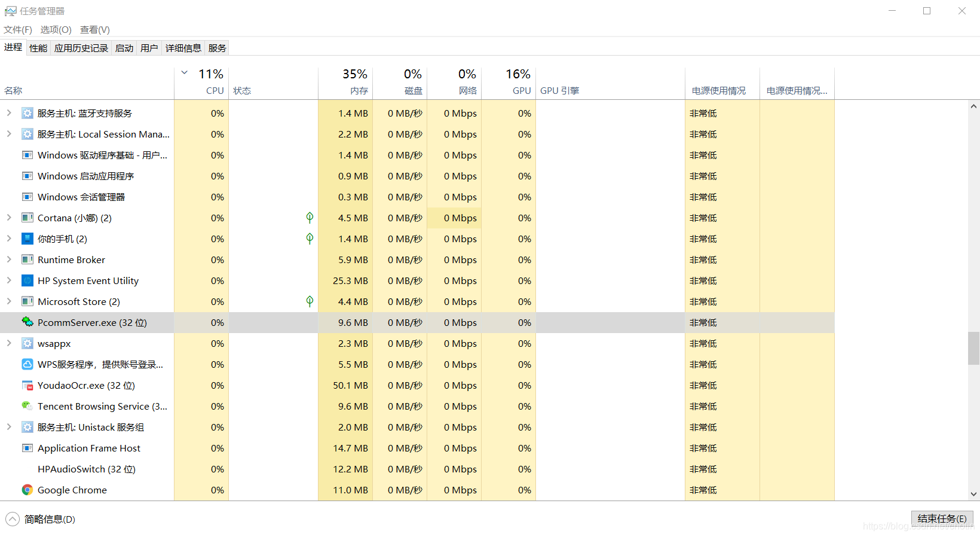This screenshot has height=537, width=980.
Task: Click the Application Frame Host icon
Action: pyautogui.click(x=27, y=448)
